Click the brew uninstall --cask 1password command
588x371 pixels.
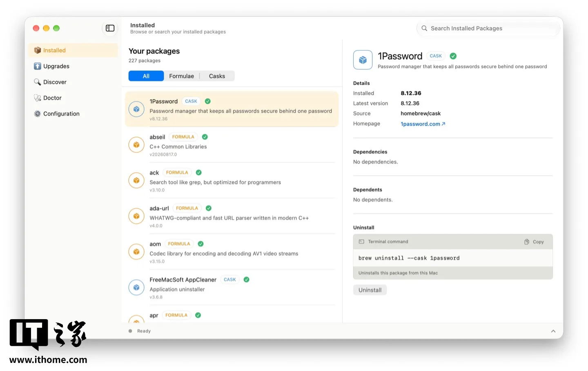(x=409, y=258)
